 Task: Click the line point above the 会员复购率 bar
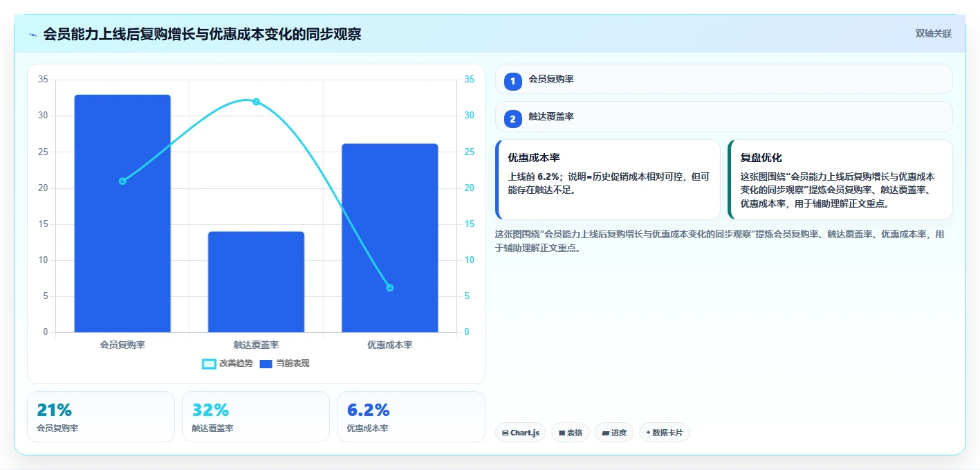pos(122,181)
